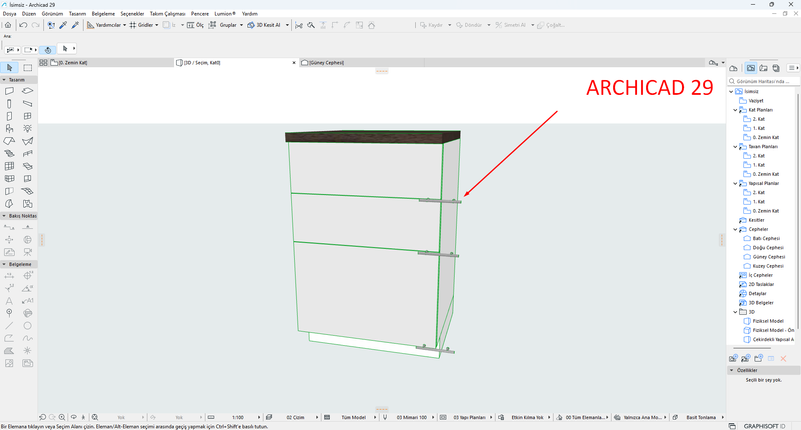The height and width of the screenshot is (430, 801).
Task: Toggle the Gruplar suspend groups button
Action: [223, 25]
